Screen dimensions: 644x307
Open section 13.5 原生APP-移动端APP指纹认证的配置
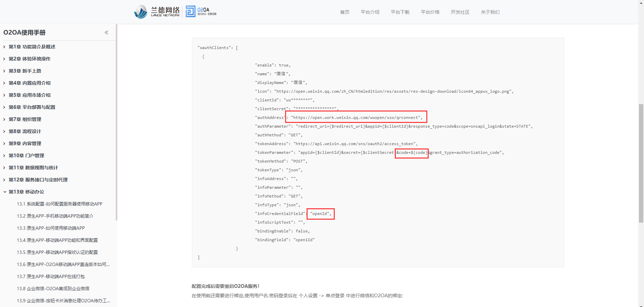[x=57, y=252]
